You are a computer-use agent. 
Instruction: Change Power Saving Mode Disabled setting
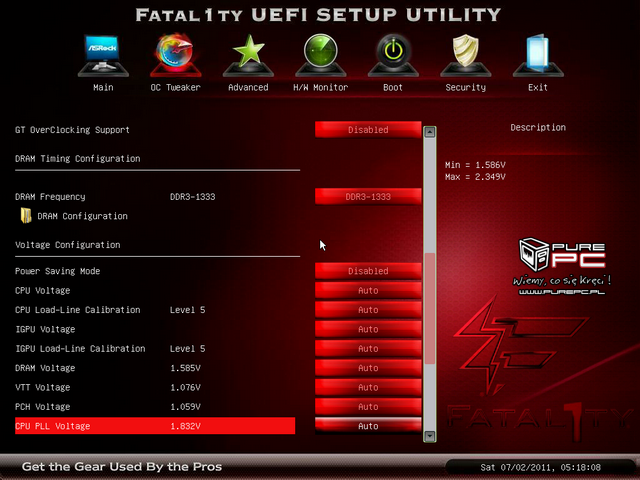coord(368,271)
